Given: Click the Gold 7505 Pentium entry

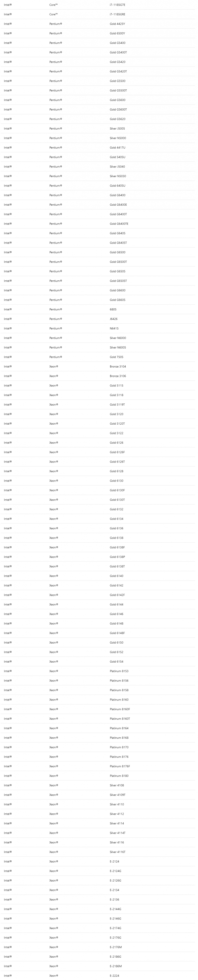Looking at the screenshot, I should (x=116, y=357).
